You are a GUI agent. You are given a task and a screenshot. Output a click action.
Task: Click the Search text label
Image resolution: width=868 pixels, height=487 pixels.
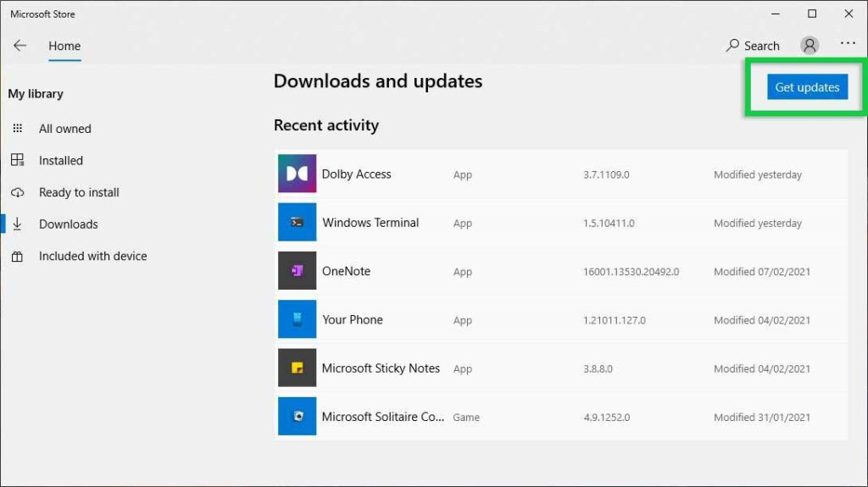[762, 46]
